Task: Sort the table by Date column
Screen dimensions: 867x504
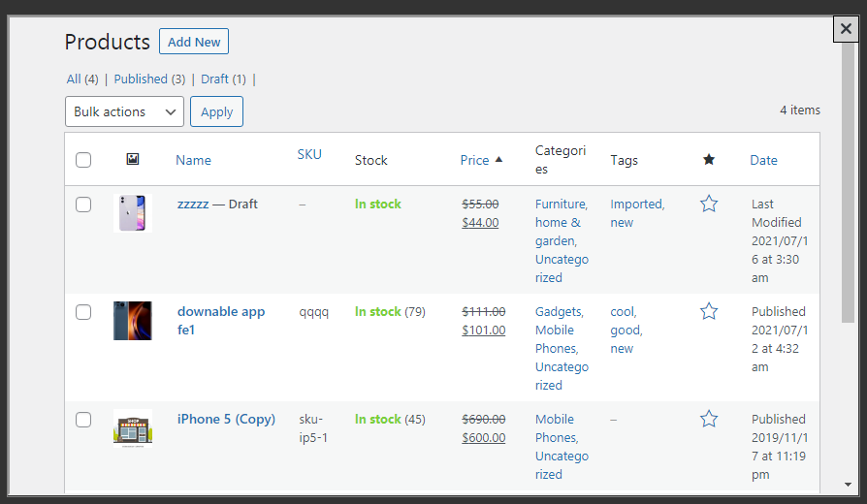Action: [763, 160]
